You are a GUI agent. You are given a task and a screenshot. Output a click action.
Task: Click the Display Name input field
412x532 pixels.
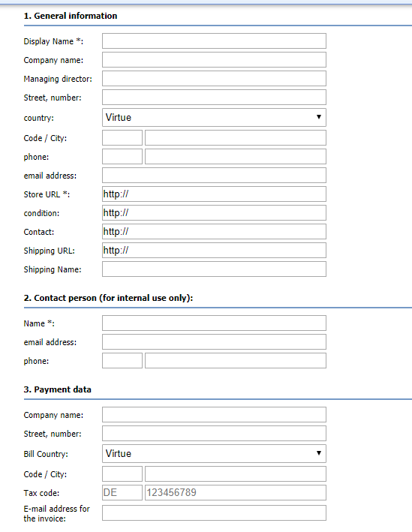(214, 41)
